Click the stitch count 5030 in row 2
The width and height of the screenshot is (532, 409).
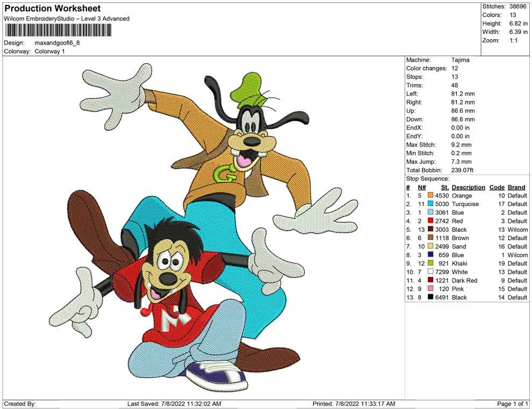[x=442, y=204]
